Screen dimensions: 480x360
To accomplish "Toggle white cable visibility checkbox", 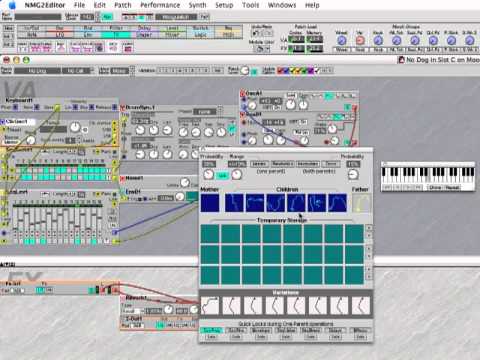I will [x=316, y=70].
